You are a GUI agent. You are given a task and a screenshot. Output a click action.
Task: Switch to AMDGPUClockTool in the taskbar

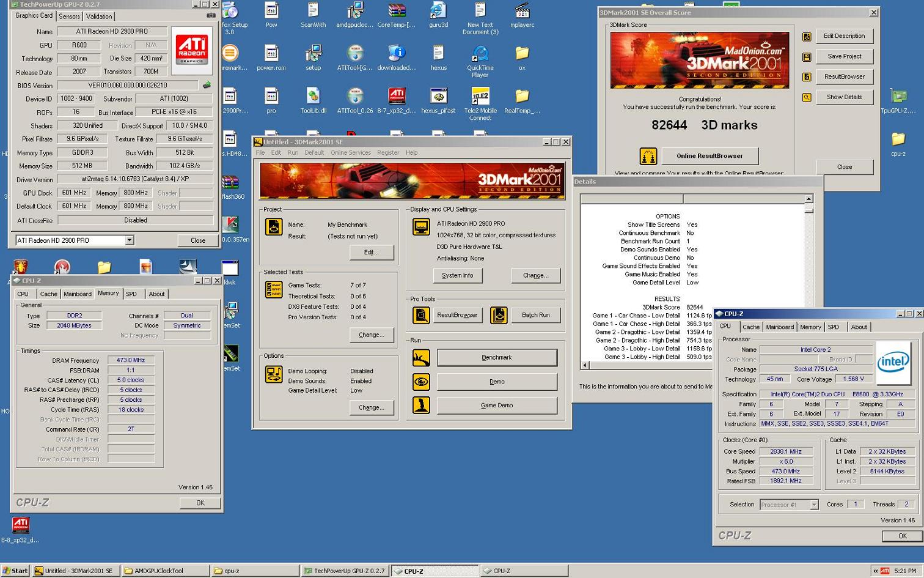(x=166, y=571)
